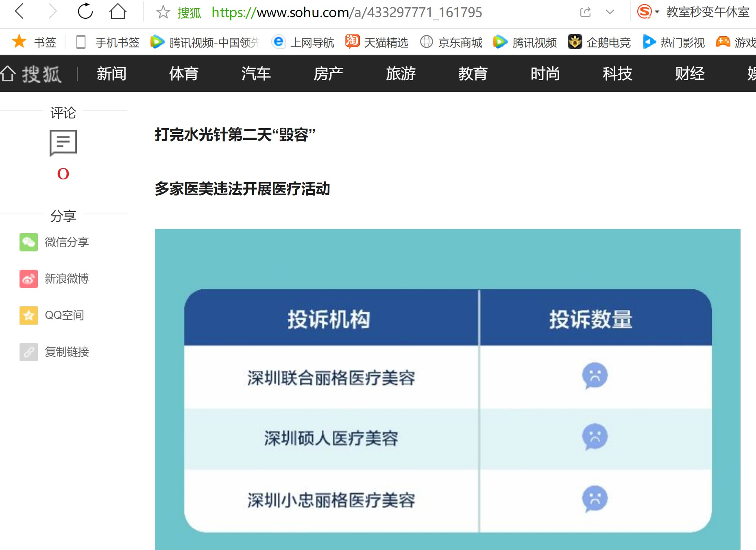Screen dimensions: 756x550
Task: Click sad face icon for 深圳联合丽格医疗美容
Action: tap(595, 375)
